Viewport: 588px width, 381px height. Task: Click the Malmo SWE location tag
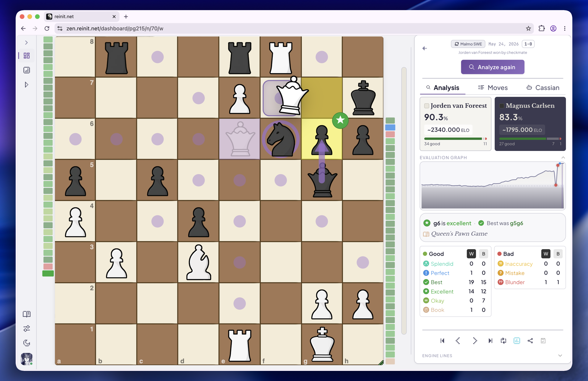click(468, 44)
